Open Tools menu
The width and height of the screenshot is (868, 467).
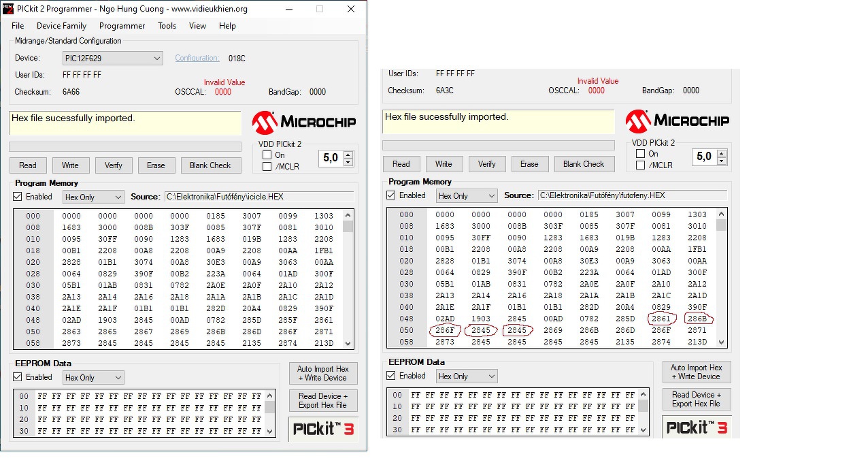click(167, 26)
